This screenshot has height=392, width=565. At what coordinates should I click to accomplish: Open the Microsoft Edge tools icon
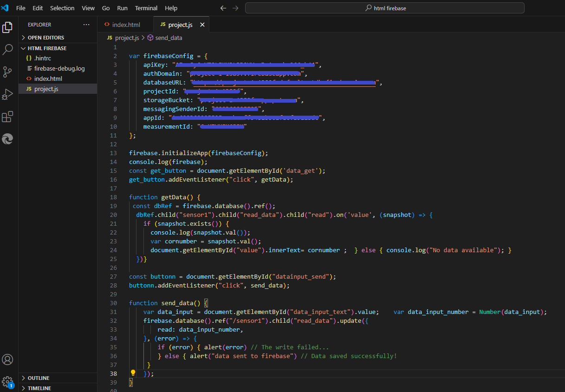(7, 138)
